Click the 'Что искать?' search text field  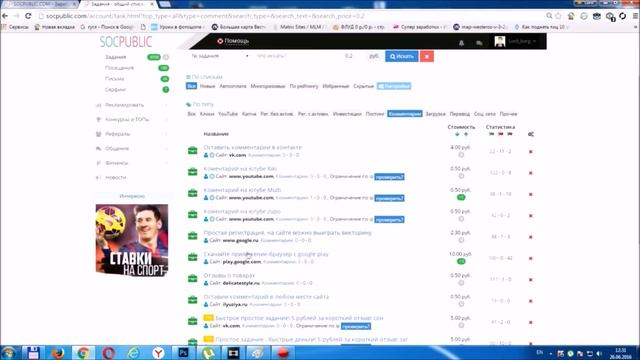click(296, 56)
